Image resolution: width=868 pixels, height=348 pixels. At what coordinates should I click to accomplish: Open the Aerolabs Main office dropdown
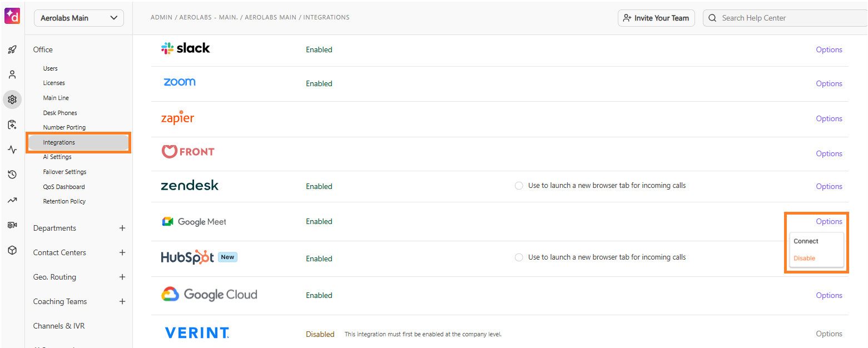79,18
